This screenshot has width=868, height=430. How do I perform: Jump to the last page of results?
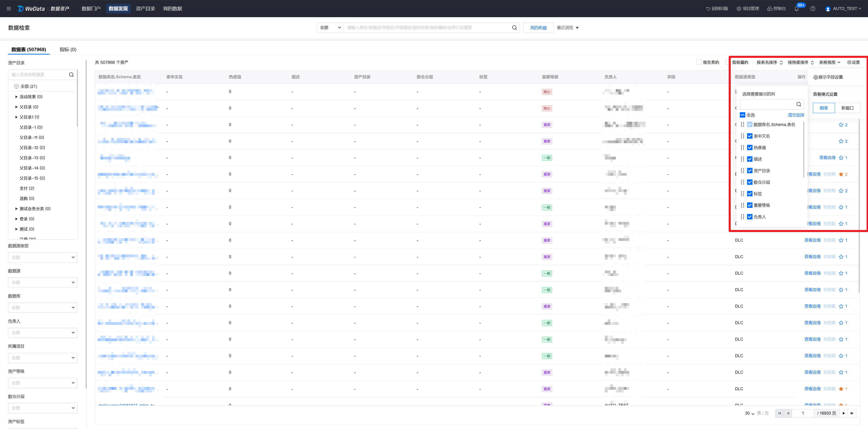[x=852, y=413]
